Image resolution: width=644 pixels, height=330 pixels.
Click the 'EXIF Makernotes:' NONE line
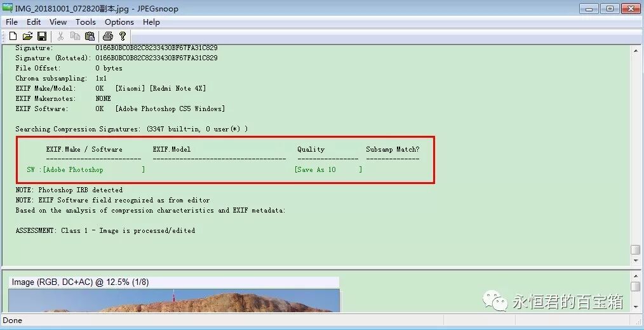(64, 98)
